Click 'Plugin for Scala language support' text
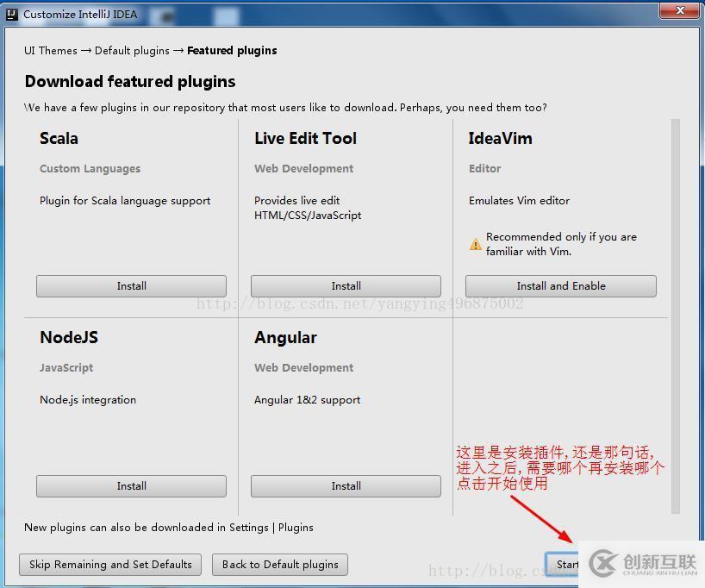Image resolution: width=705 pixels, height=588 pixels. click(x=125, y=201)
